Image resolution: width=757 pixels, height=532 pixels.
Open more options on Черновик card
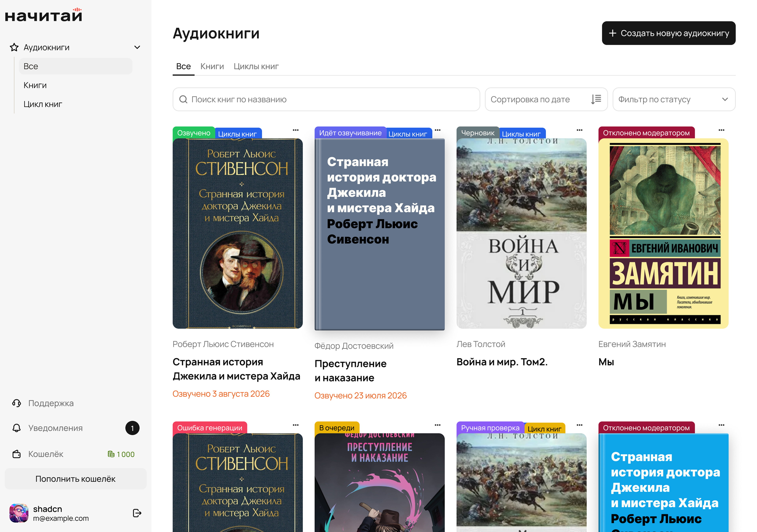pos(580,130)
